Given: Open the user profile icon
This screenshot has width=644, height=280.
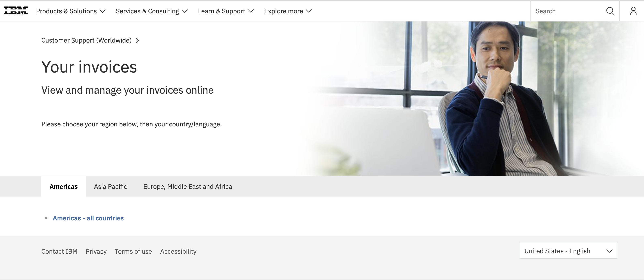Looking at the screenshot, I should coord(633,11).
